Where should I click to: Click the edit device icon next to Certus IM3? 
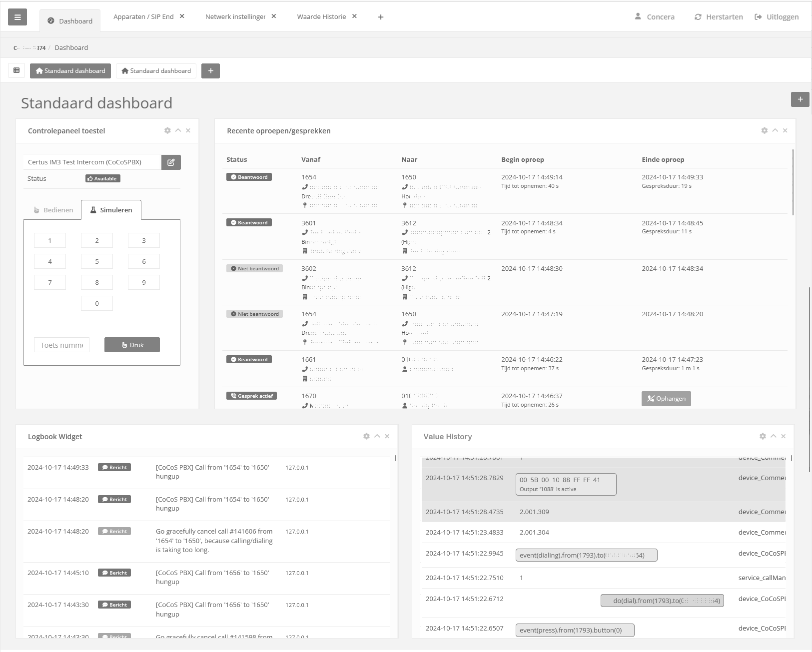click(171, 162)
